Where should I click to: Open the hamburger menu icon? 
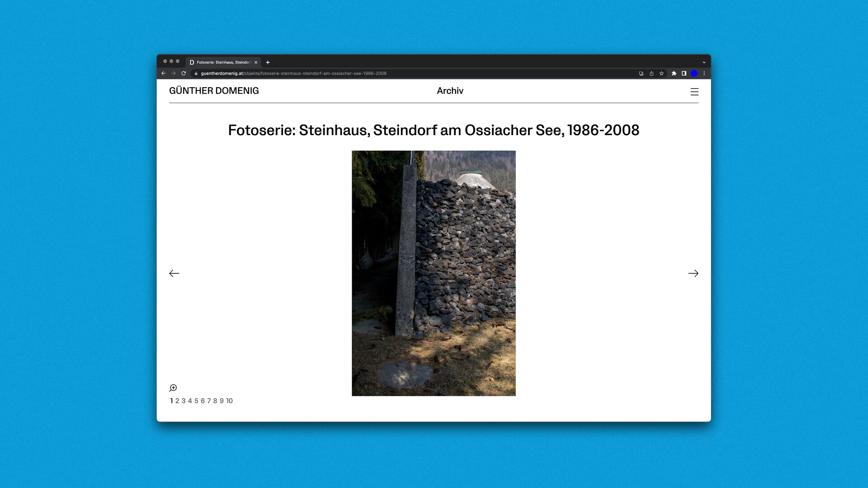pyautogui.click(x=694, y=92)
